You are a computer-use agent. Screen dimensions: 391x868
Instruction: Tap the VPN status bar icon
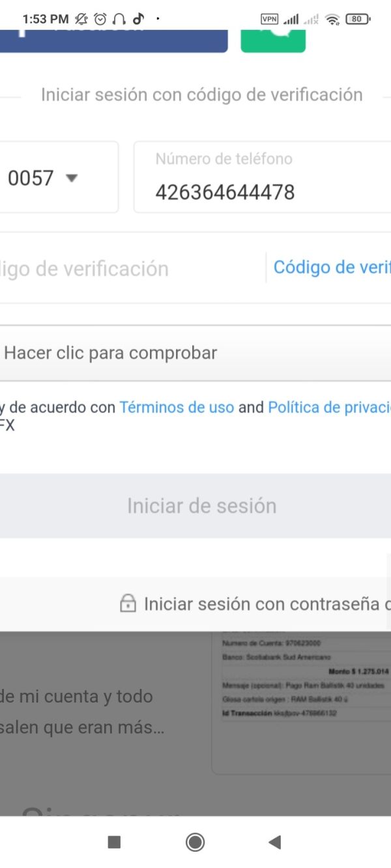[269, 19]
